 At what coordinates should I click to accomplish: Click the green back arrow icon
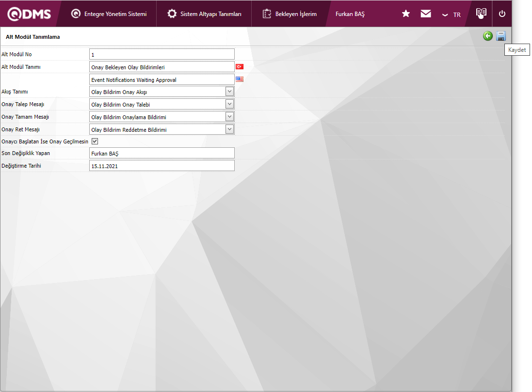[488, 36]
